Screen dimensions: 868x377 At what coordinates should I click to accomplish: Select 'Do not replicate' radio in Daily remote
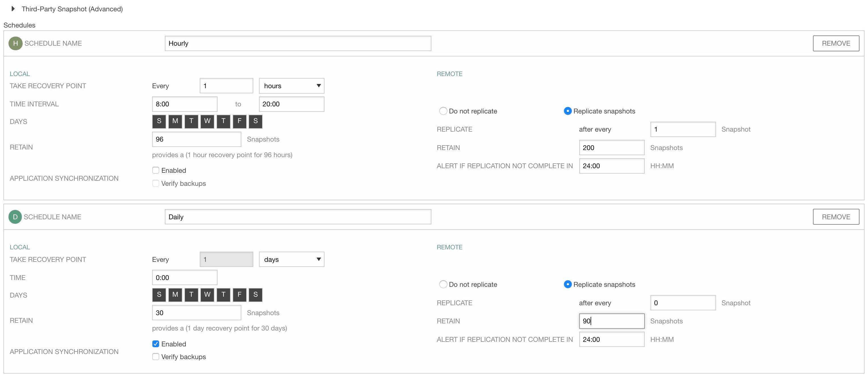tap(442, 284)
